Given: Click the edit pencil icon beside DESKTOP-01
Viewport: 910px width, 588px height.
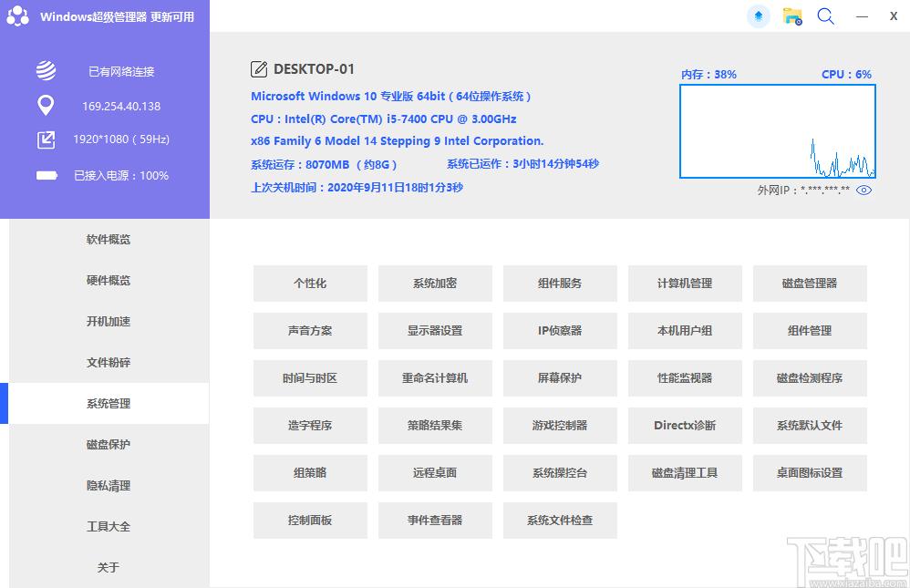Looking at the screenshot, I should coord(259,69).
